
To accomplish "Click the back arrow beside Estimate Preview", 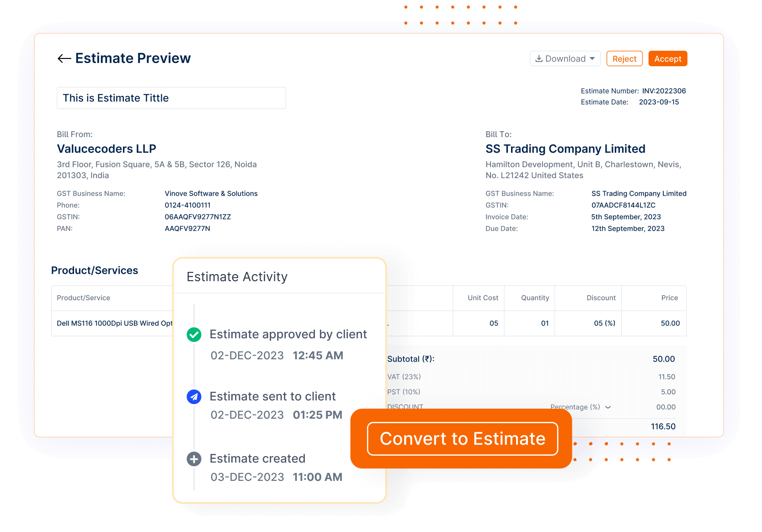I will point(64,59).
